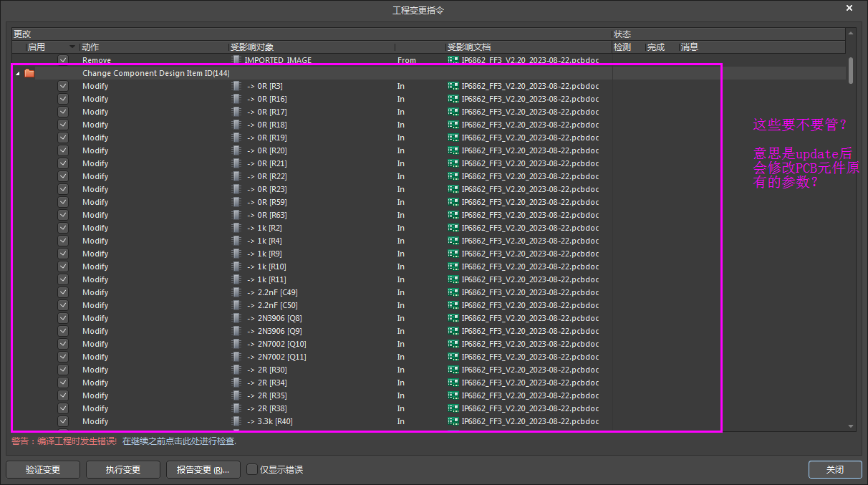Click the component icon for 0R [R3]

pos(236,86)
